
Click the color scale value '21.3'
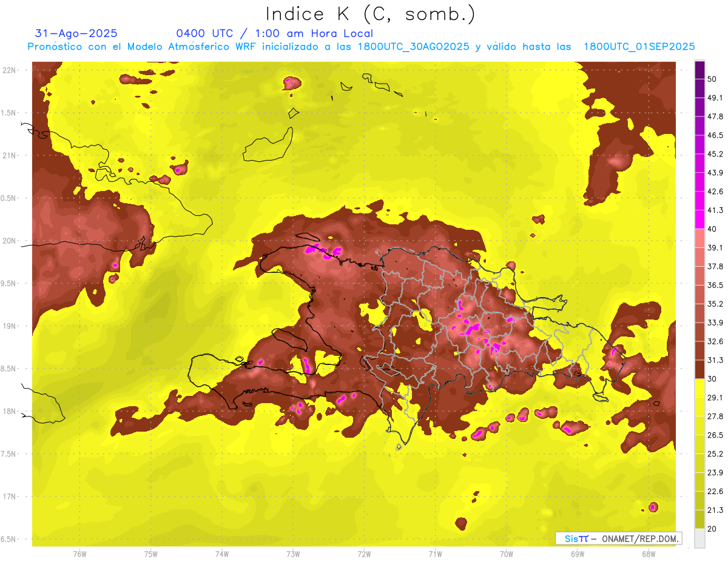715,510
